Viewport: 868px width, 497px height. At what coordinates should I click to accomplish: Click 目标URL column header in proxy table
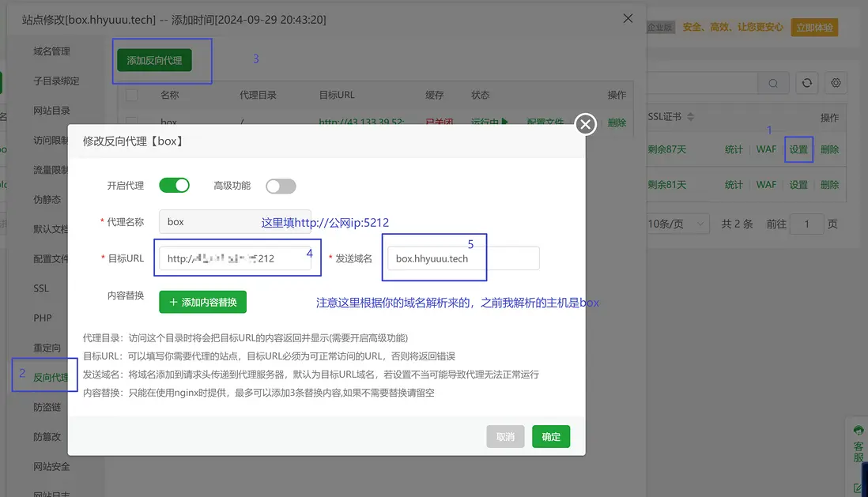click(337, 95)
